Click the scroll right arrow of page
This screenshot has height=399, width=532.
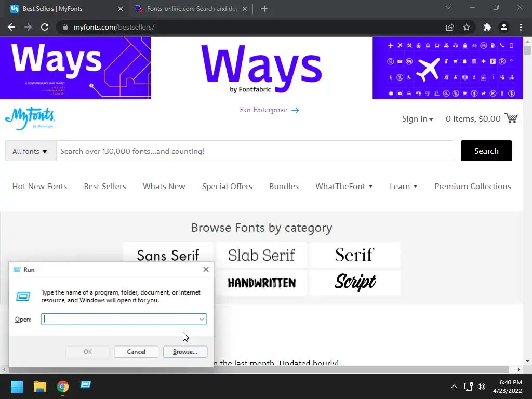point(519,369)
